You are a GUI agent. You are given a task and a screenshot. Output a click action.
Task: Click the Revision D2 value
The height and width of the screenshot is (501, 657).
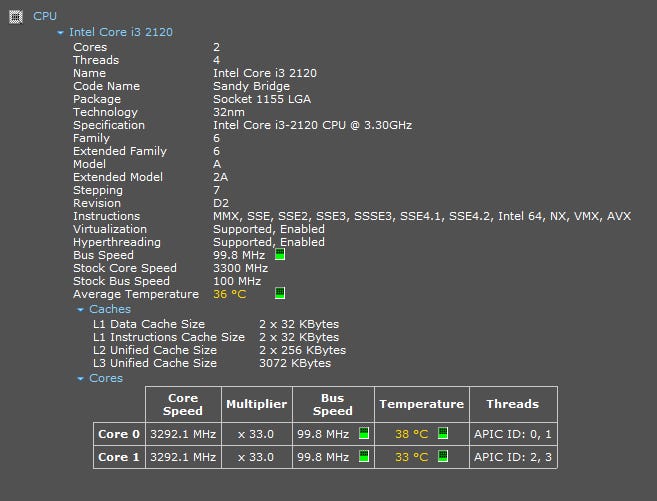click(x=221, y=203)
